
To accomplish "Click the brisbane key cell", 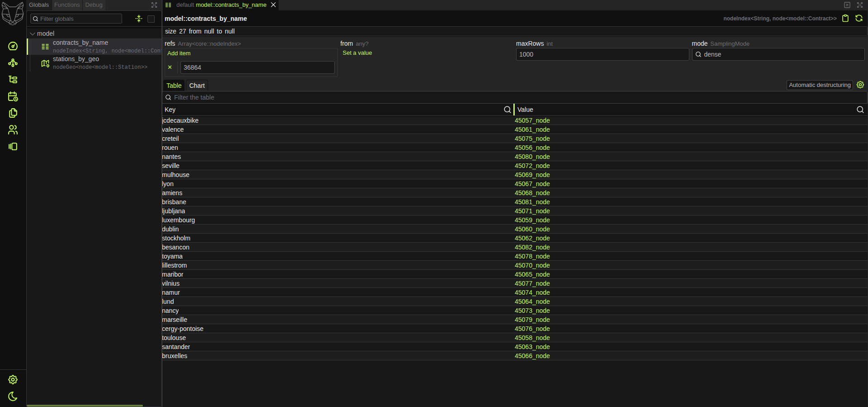I will 338,202.
